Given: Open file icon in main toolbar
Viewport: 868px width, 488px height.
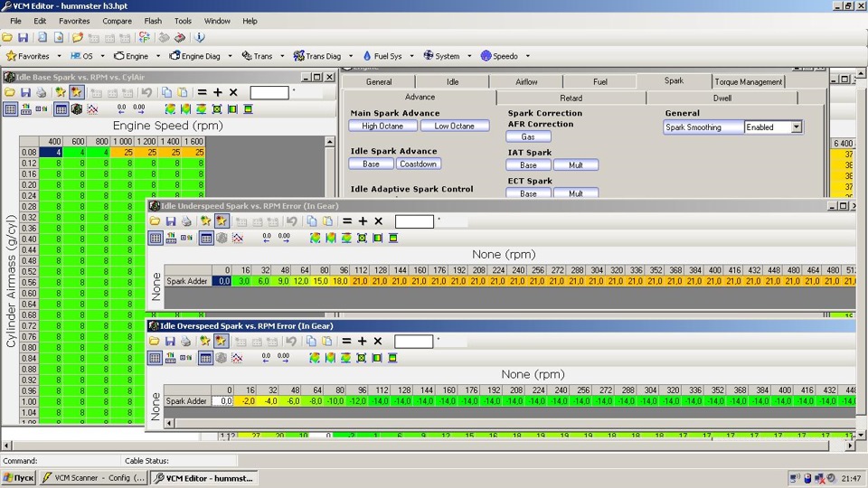Looking at the screenshot, I should [x=7, y=38].
